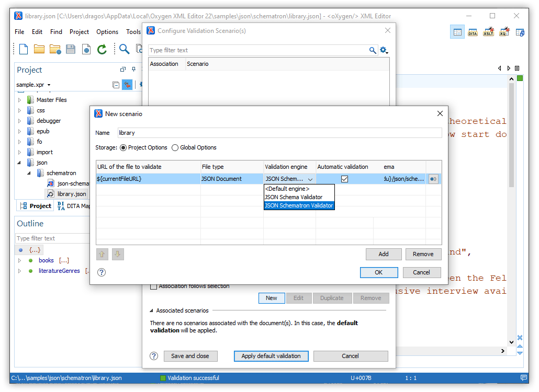The height and width of the screenshot is (392, 539).
Task: Uncheck the Automatic validation checkbox
Action: (x=344, y=179)
